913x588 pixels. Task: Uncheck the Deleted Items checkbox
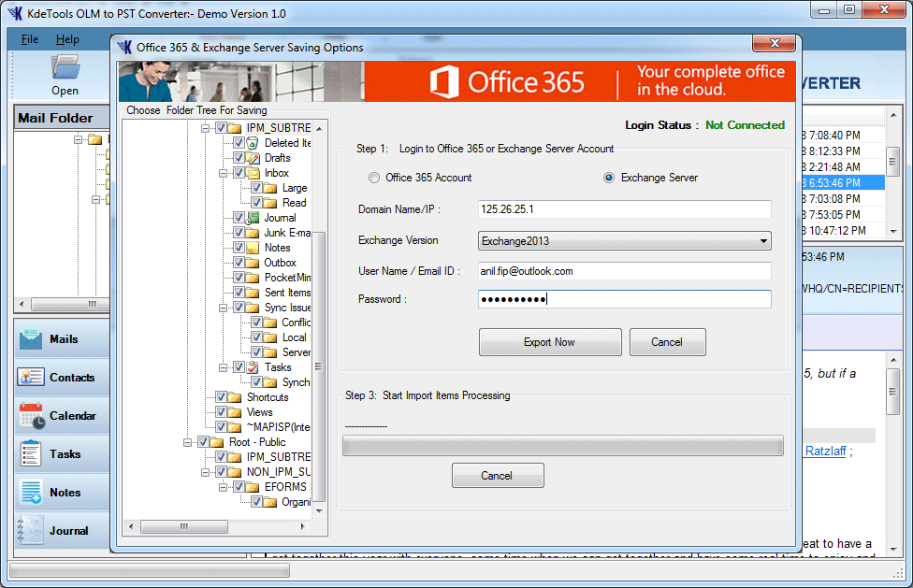239,142
